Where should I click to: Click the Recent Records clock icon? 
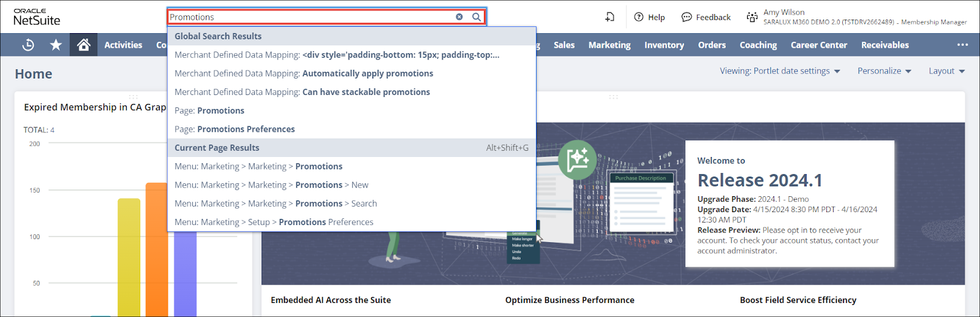28,45
